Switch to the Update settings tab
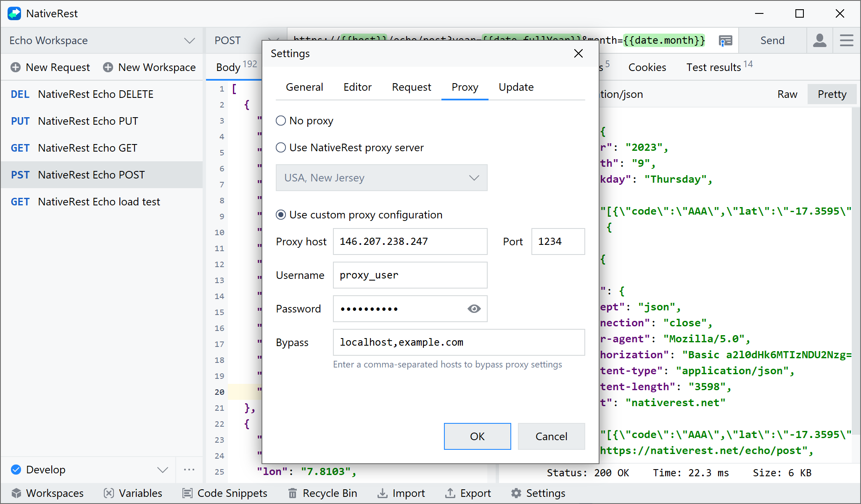 point(516,87)
